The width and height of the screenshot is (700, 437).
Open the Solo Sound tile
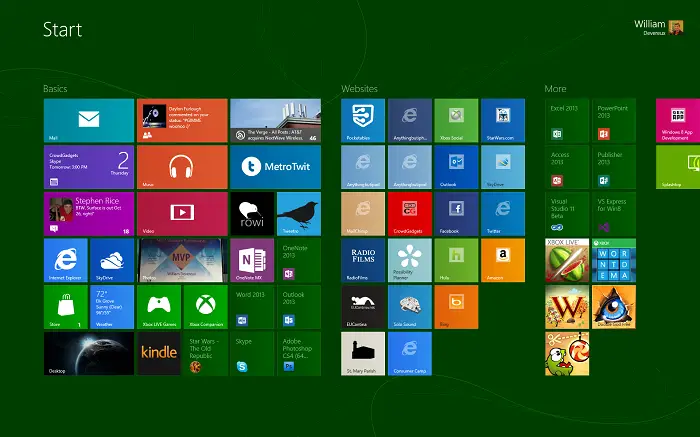(x=410, y=307)
